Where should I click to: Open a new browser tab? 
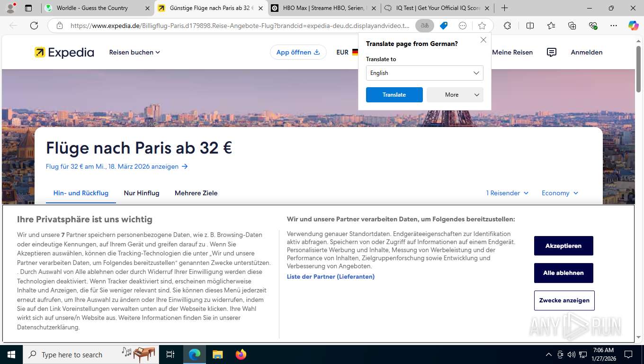[x=505, y=8]
